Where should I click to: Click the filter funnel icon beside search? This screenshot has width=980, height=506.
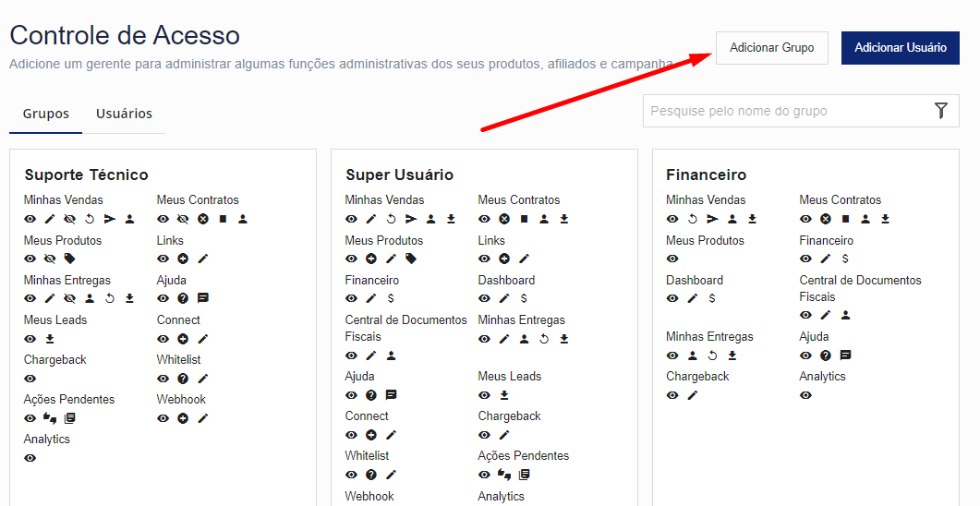(940, 111)
